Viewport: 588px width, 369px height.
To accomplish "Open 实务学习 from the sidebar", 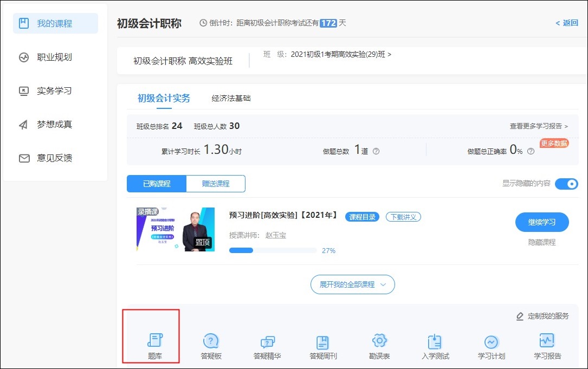I will click(55, 90).
